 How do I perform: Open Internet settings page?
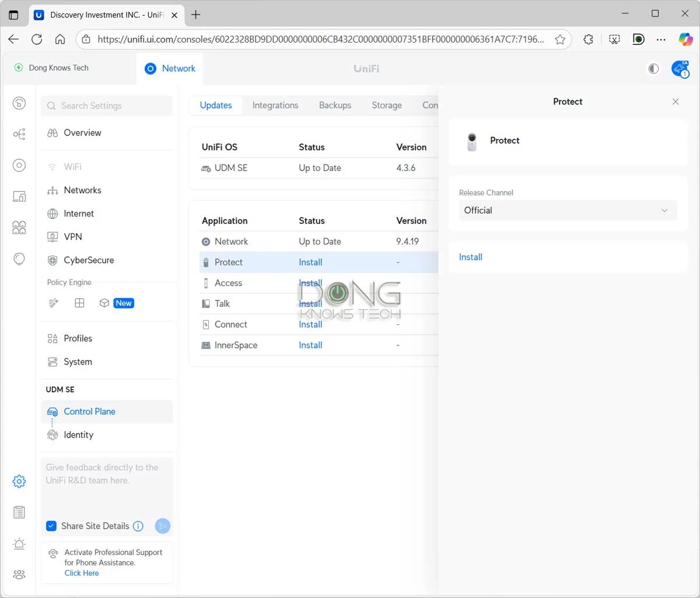tap(107, 214)
